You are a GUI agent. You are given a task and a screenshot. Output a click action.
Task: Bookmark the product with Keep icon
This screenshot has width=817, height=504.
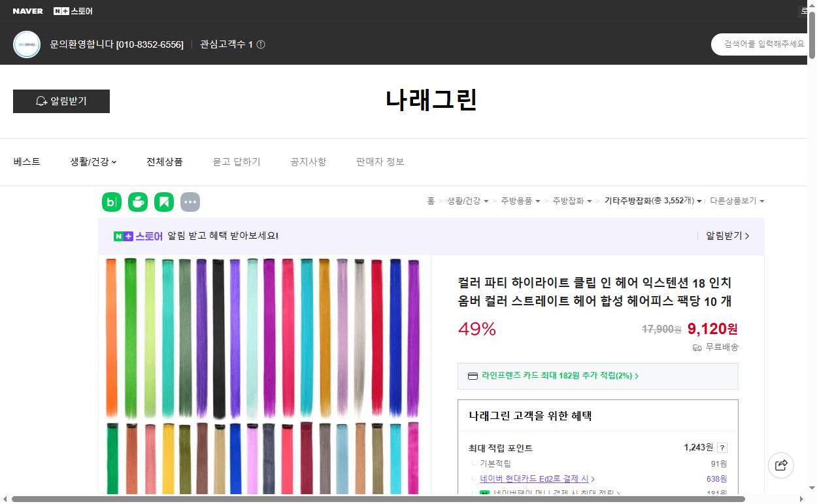tap(164, 201)
